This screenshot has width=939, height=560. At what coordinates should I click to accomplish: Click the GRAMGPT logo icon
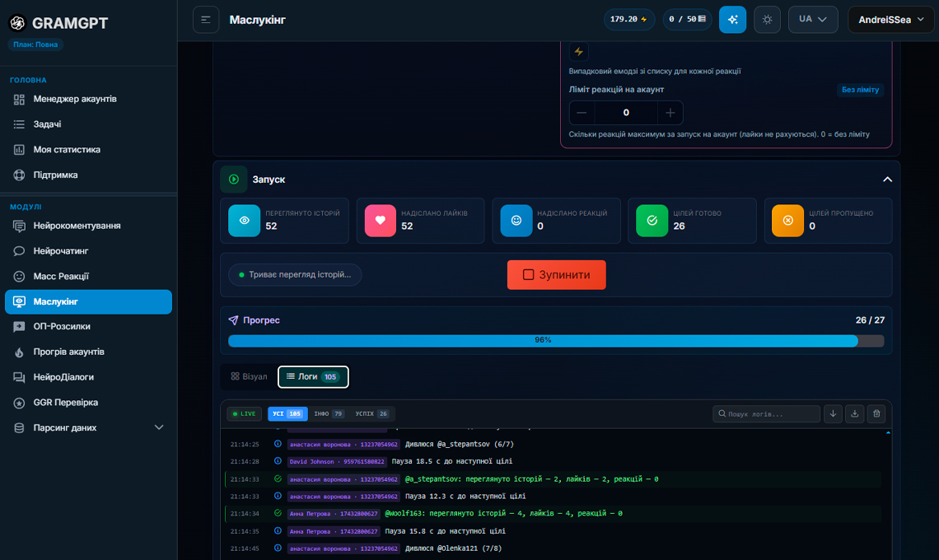click(x=17, y=23)
